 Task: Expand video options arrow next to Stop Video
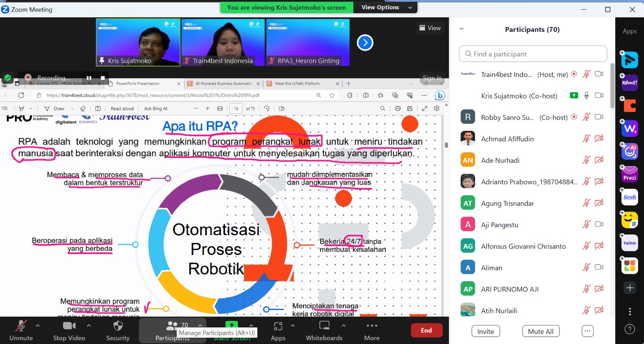pyautogui.click(x=89, y=325)
